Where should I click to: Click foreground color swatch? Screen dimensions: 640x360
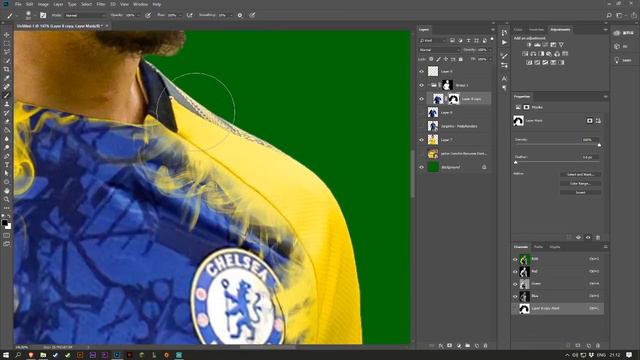4,223
